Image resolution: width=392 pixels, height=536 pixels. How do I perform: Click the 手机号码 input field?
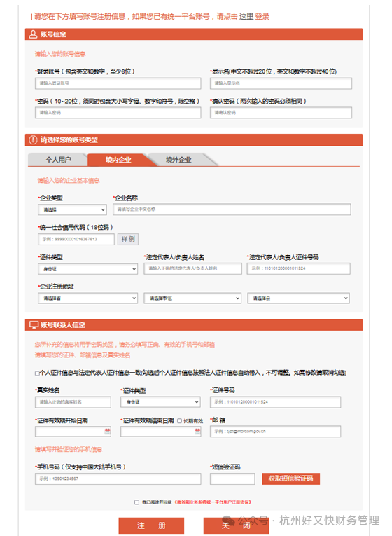point(118,479)
